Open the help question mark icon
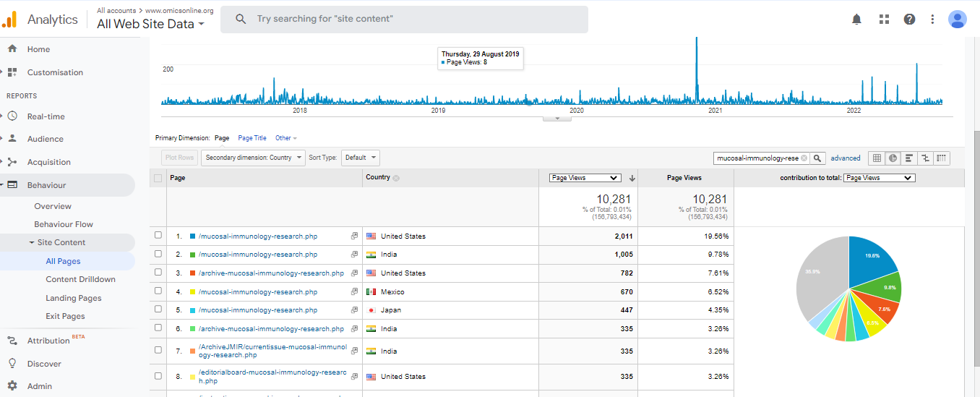This screenshot has width=980, height=397. [910, 20]
